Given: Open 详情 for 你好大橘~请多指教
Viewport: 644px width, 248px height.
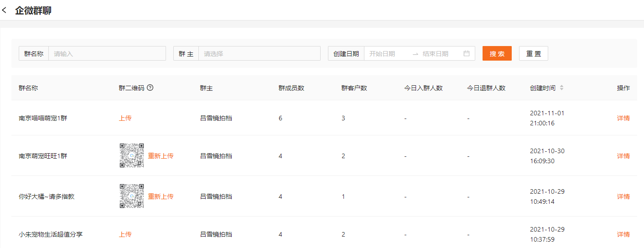Looking at the screenshot, I should 623,196.
